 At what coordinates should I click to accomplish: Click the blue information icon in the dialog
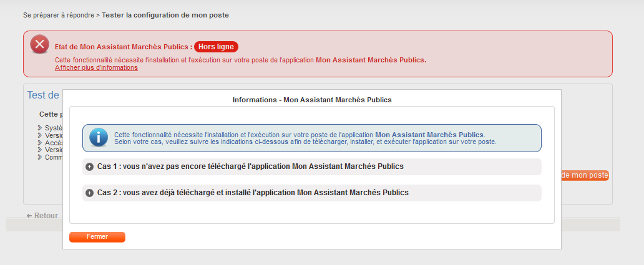(98, 138)
